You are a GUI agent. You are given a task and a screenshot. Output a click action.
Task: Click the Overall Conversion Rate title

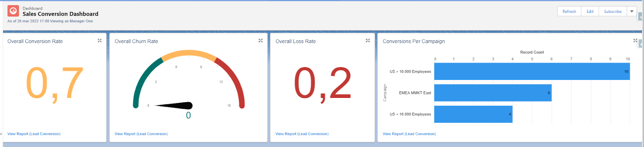coord(35,41)
